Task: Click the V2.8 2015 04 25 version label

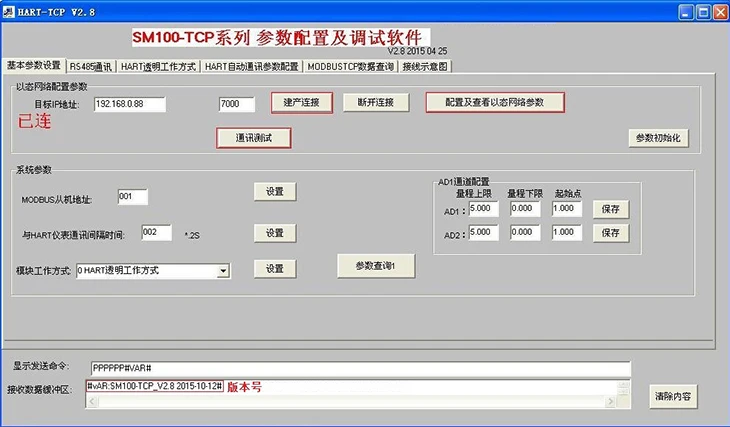Action: click(x=417, y=51)
